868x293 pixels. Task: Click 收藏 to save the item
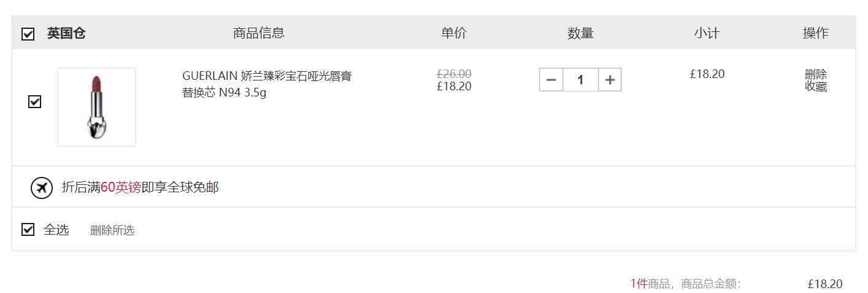coord(816,87)
